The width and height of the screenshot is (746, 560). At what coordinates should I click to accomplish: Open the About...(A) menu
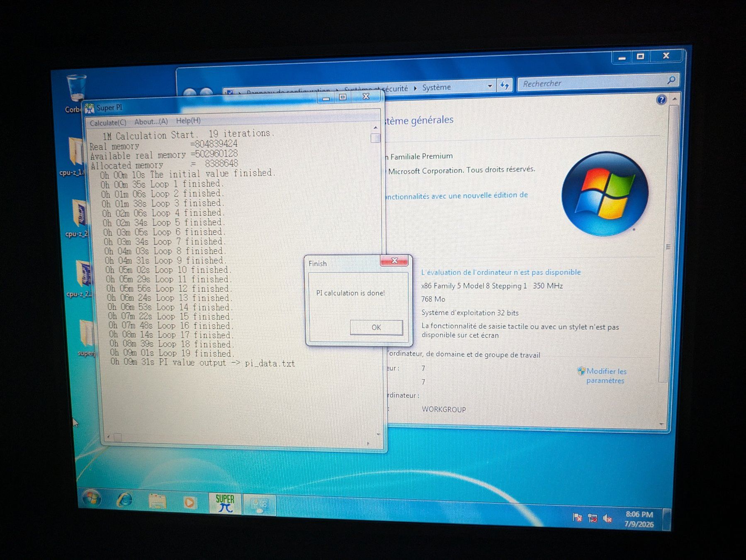point(151,122)
